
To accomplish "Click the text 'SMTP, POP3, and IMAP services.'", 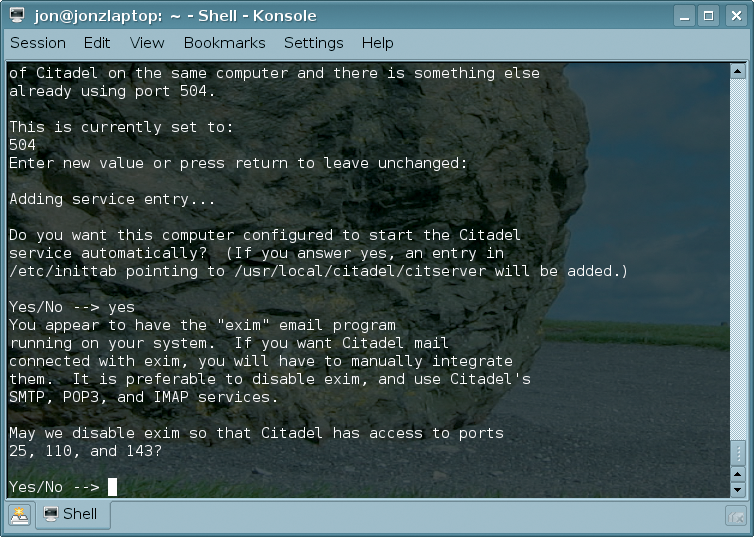I will point(143,397).
